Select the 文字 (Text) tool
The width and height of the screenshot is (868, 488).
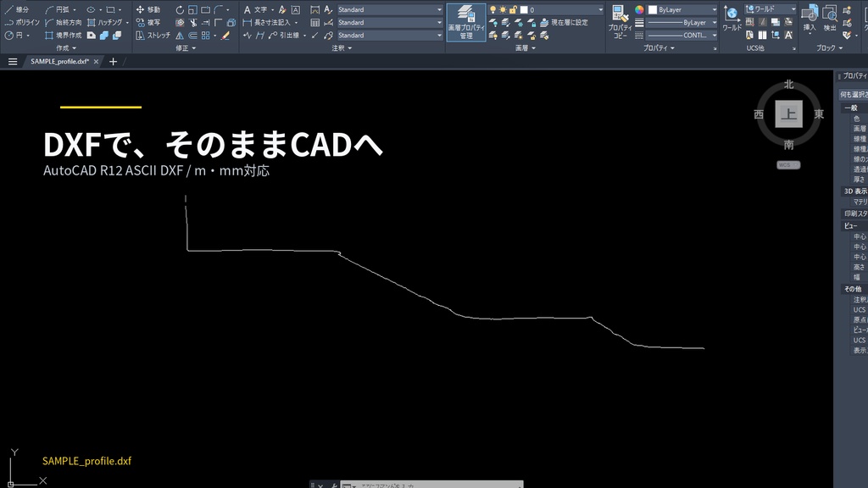pos(256,9)
